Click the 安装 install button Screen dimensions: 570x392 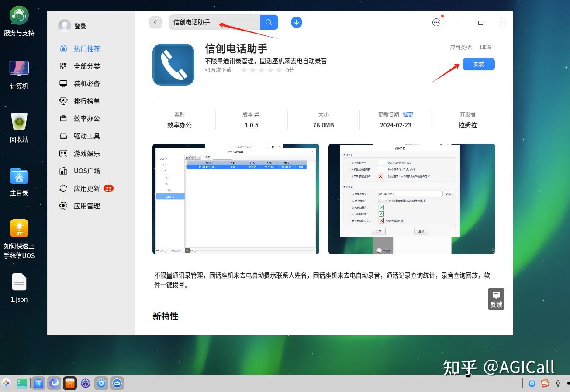pyautogui.click(x=479, y=64)
